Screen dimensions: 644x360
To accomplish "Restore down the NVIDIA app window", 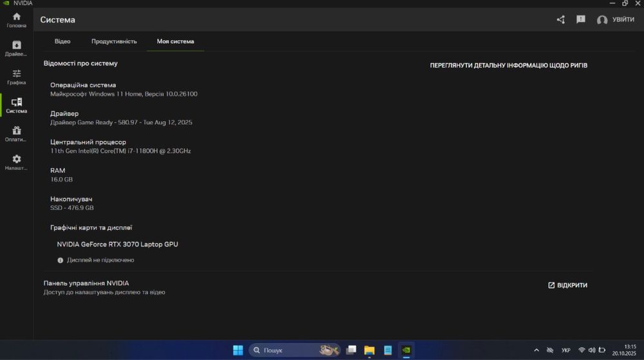I will (x=625, y=3).
